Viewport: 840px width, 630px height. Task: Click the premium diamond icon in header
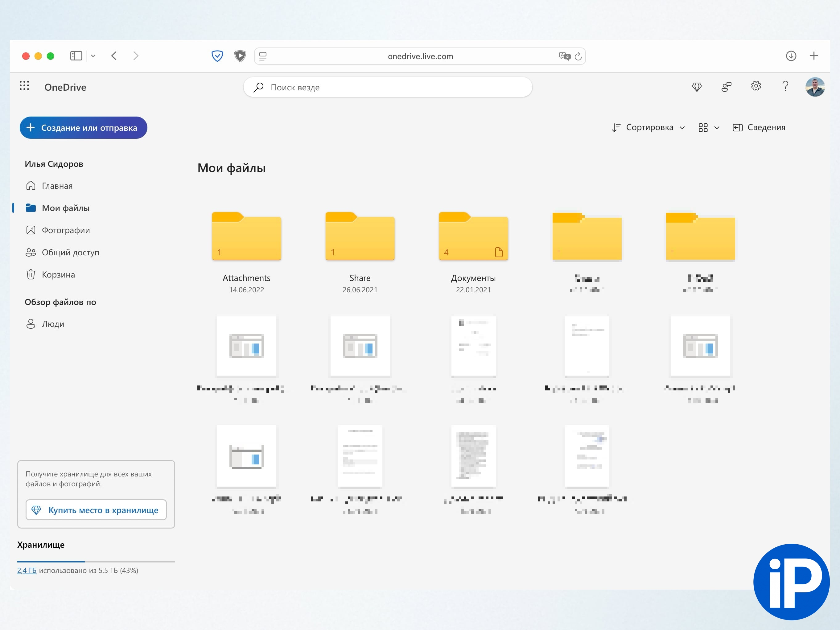tap(697, 87)
